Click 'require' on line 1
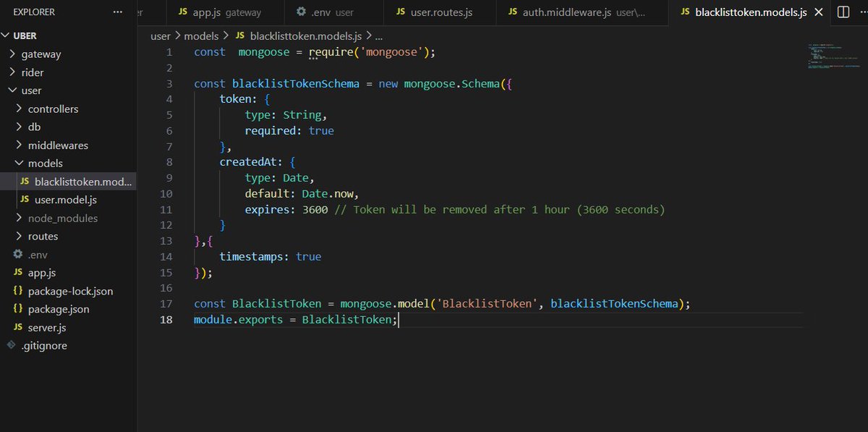 (331, 52)
